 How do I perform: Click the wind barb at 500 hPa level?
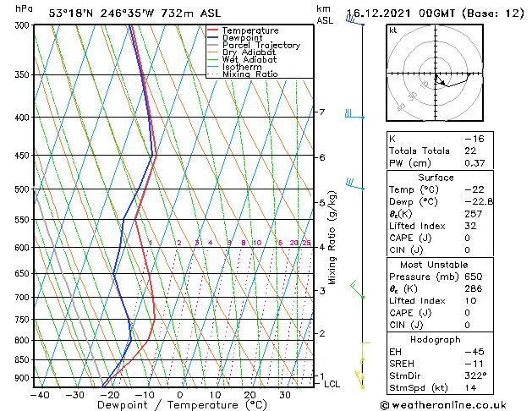click(x=354, y=184)
